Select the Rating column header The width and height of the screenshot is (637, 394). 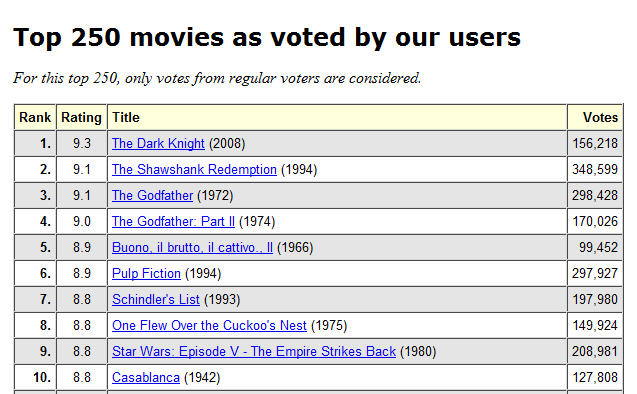coord(82,117)
